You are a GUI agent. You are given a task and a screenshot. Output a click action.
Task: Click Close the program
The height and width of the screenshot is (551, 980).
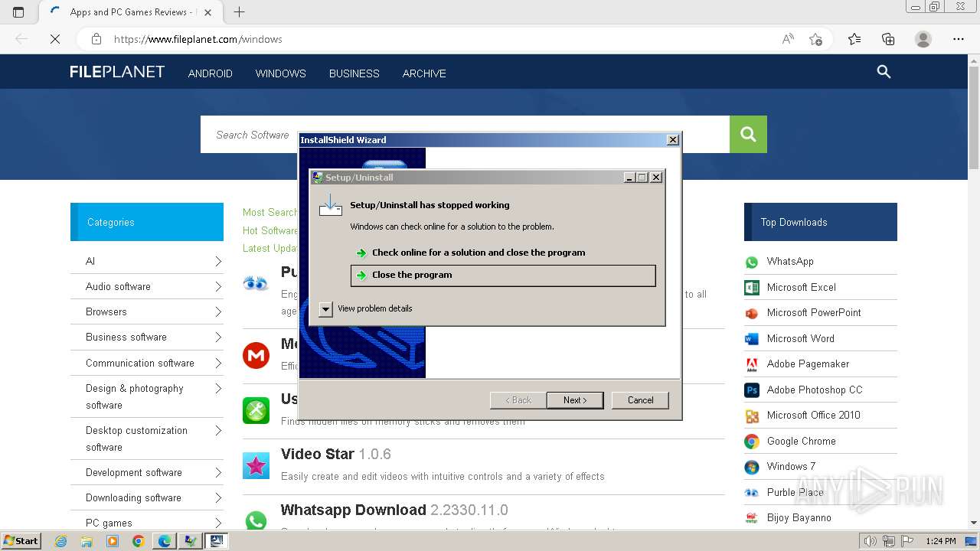503,275
